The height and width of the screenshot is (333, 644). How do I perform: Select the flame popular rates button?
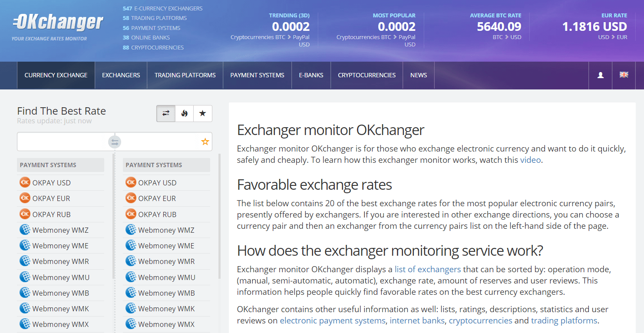pos(184,113)
